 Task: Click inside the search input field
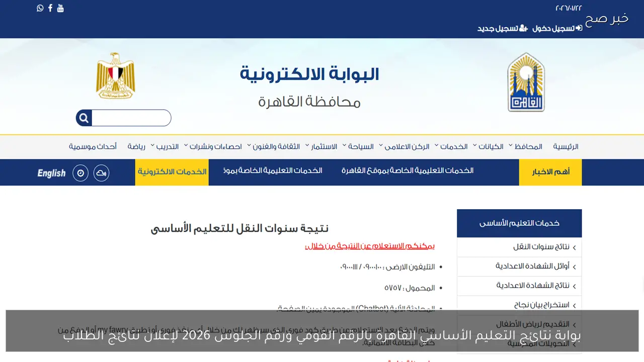coord(132,118)
